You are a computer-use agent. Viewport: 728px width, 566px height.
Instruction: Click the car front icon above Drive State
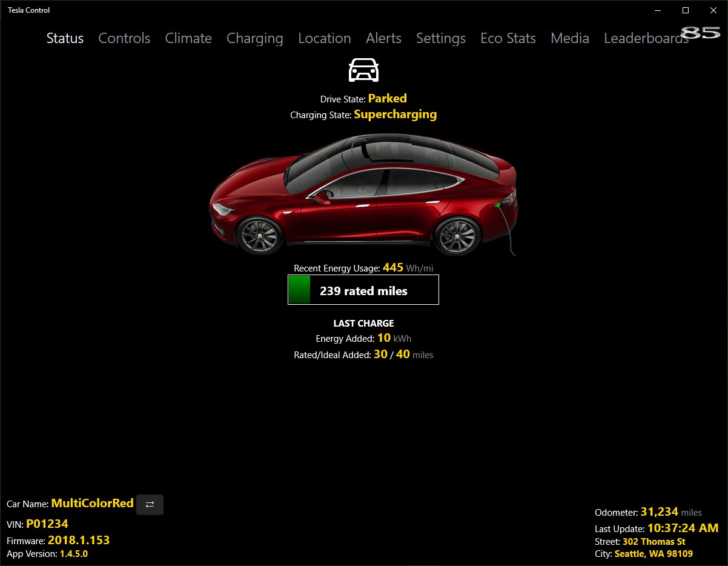363,70
